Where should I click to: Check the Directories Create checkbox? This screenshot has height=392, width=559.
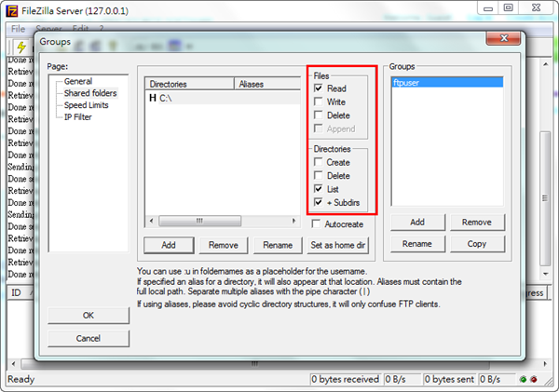[318, 162]
